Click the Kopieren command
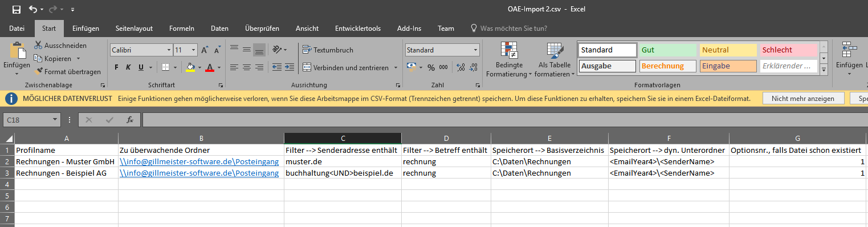868x227 pixels. click(x=53, y=58)
